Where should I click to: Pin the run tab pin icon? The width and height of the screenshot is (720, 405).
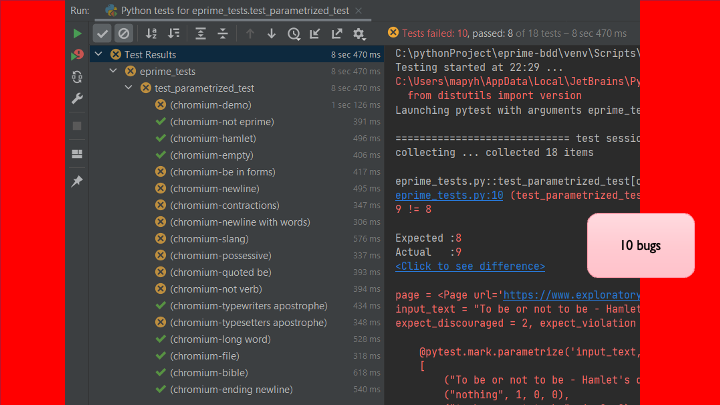coord(77,181)
